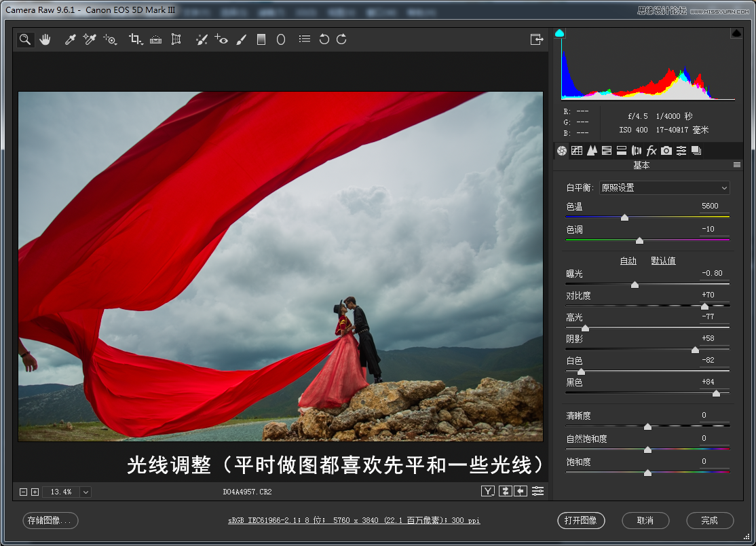
Task: Open the Presets panel tab
Action: pos(681,151)
